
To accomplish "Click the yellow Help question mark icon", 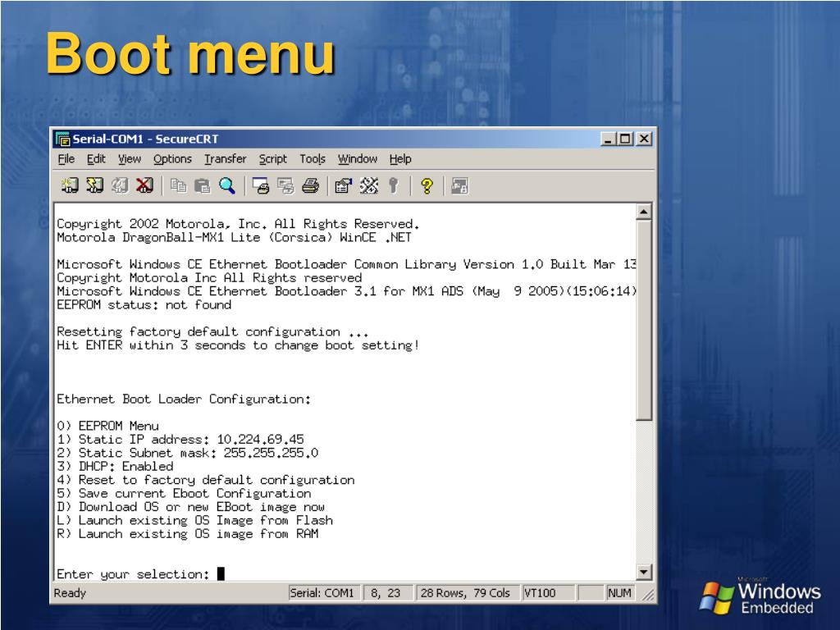I will 427,186.
